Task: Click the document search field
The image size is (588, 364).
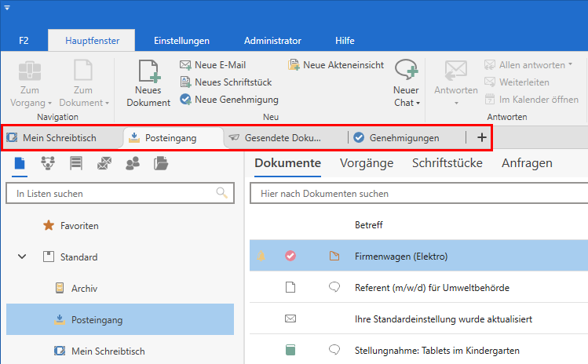Action: [x=416, y=193]
